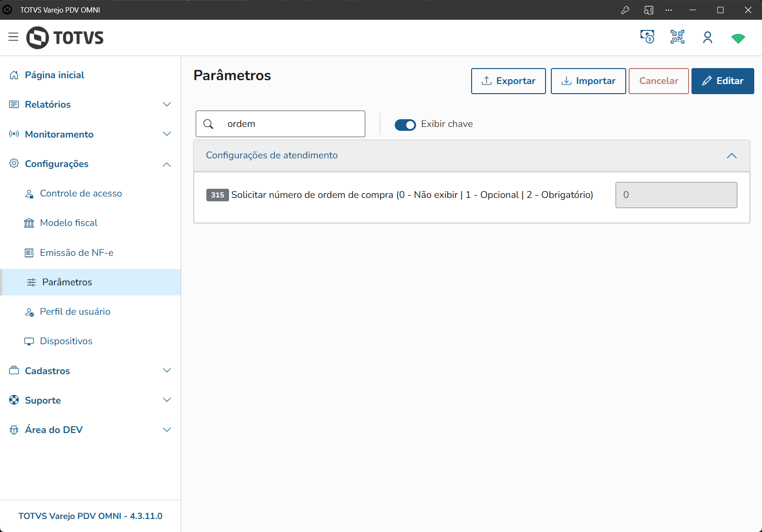
Task: Minimize the application window
Action: click(692, 10)
